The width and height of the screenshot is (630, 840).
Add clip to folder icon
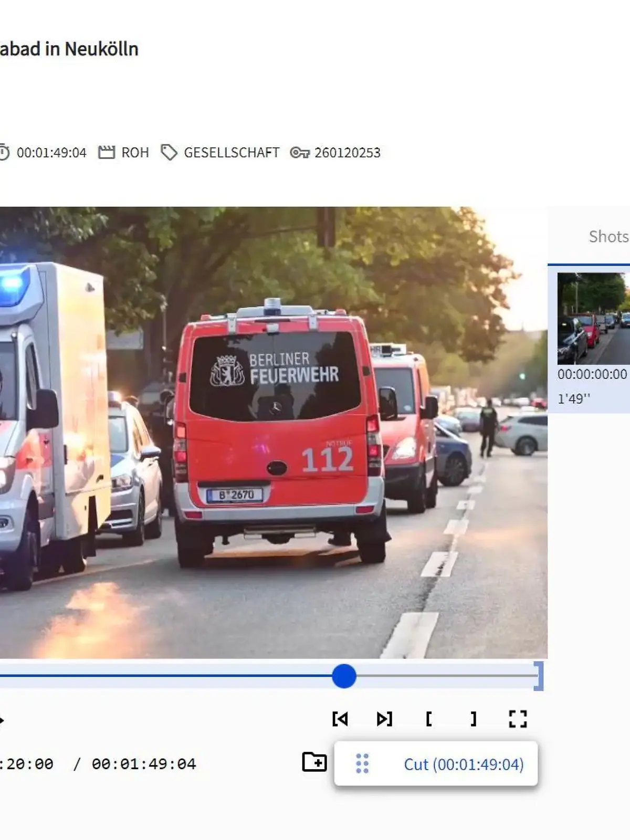pos(314,762)
